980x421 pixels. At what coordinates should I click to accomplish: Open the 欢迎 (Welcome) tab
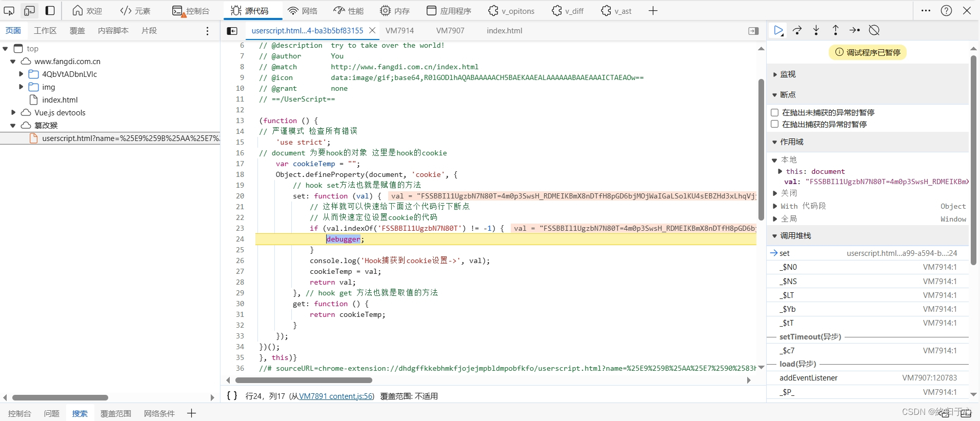click(87, 10)
